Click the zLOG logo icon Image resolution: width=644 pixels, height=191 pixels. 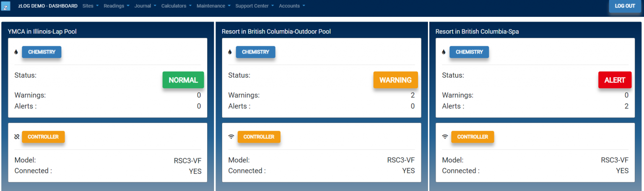6,6
